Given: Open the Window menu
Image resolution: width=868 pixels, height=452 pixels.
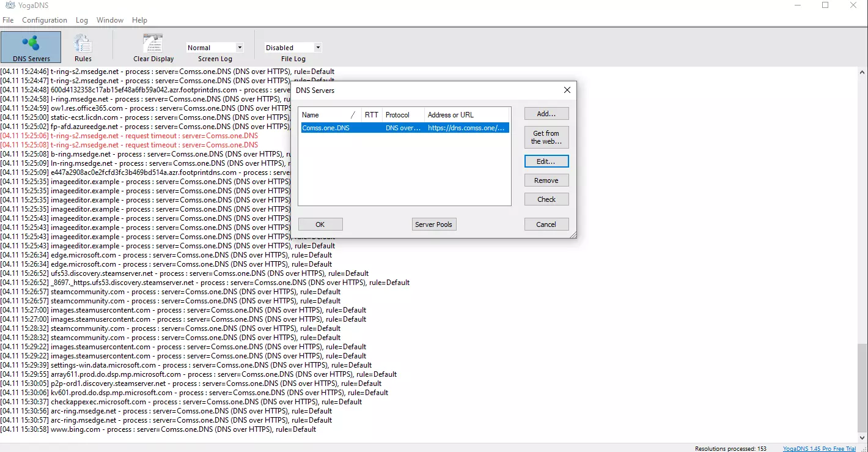Looking at the screenshot, I should pos(110,20).
